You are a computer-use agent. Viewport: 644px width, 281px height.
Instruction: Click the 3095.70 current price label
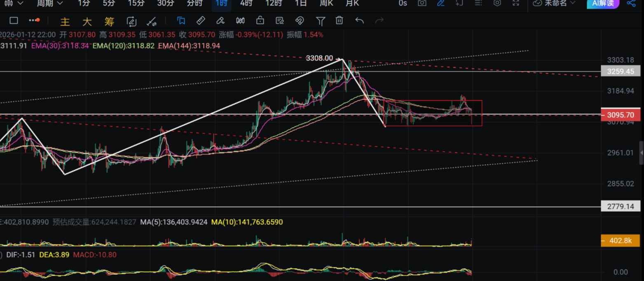click(x=621, y=114)
